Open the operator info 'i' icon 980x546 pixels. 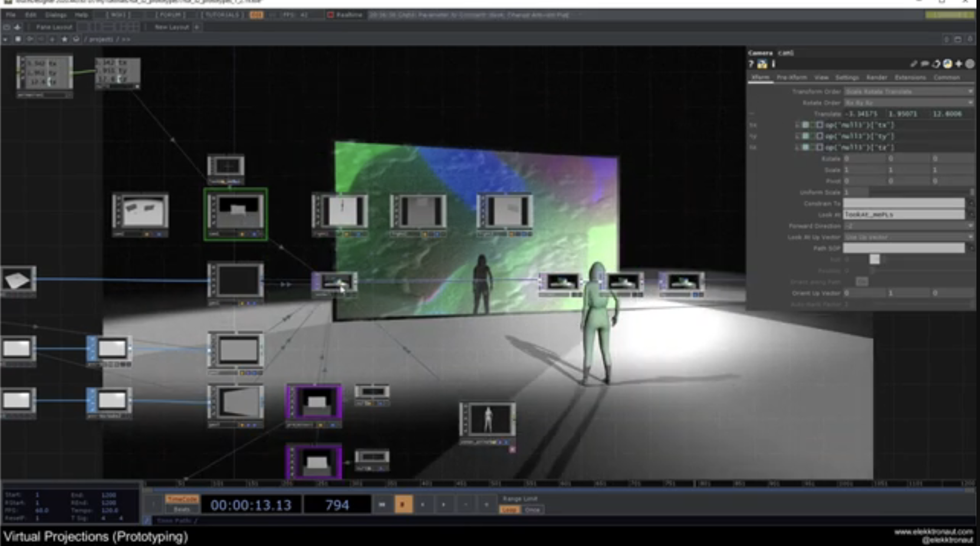773,64
